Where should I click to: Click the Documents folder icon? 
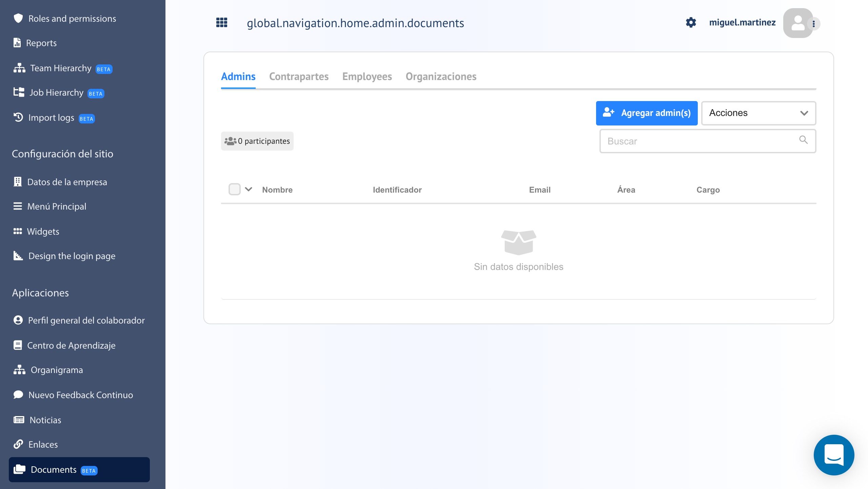click(x=19, y=469)
